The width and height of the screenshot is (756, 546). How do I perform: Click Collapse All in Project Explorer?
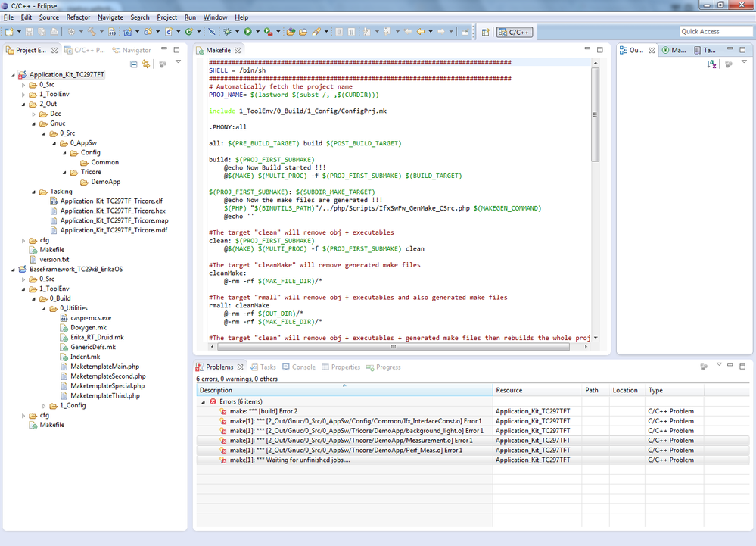133,64
